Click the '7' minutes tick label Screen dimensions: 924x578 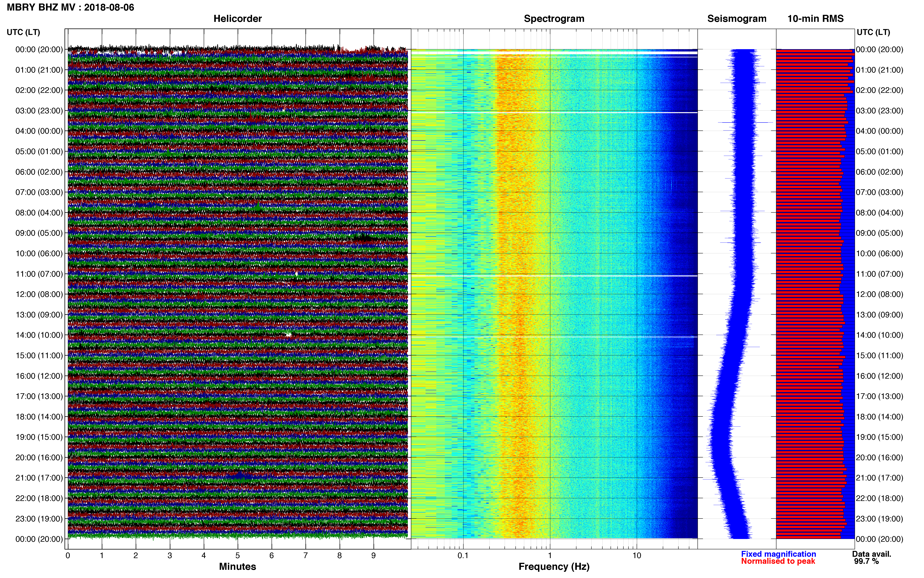[x=306, y=555]
